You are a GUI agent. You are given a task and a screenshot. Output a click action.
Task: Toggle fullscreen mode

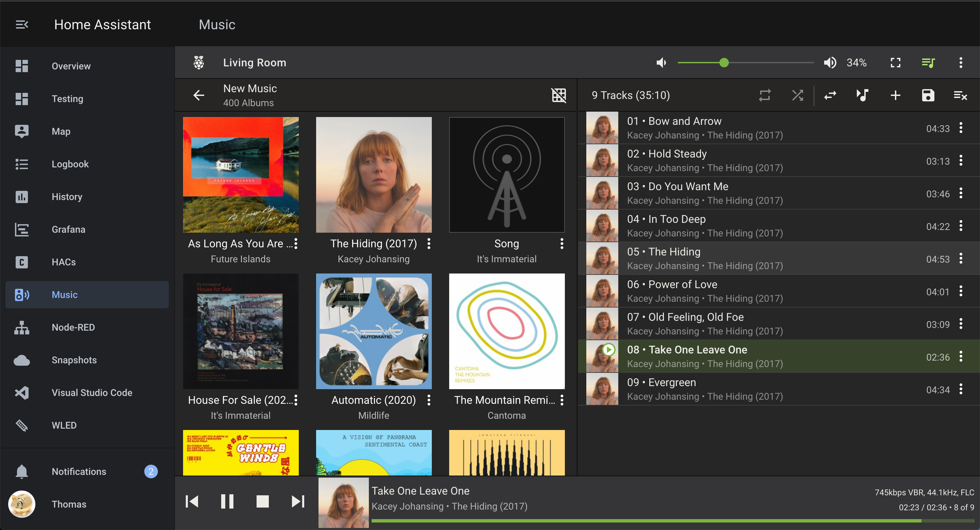pyautogui.click(x=896, y=62)
